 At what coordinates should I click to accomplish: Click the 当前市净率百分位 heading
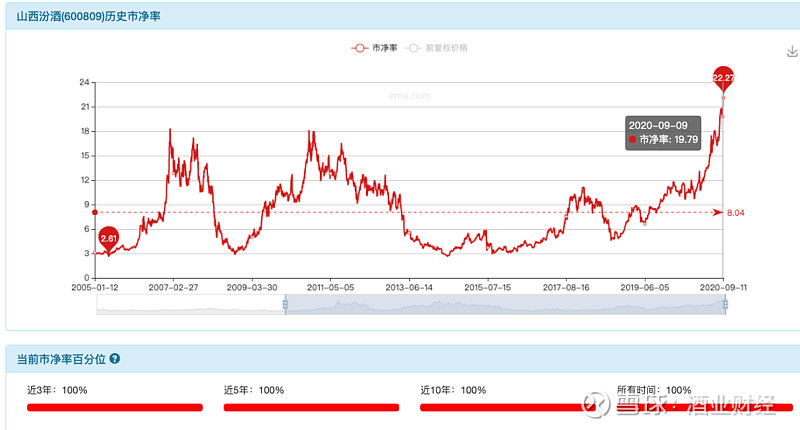pyautogui.click(x=61, y=359)
